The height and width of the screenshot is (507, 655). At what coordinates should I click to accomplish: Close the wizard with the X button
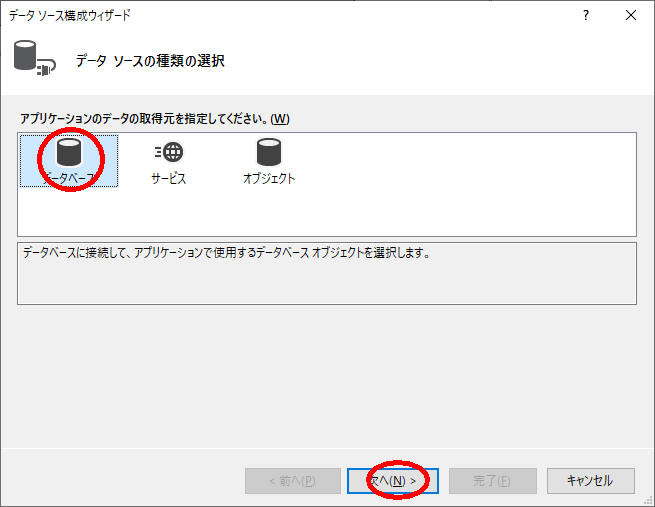(630, 15)
